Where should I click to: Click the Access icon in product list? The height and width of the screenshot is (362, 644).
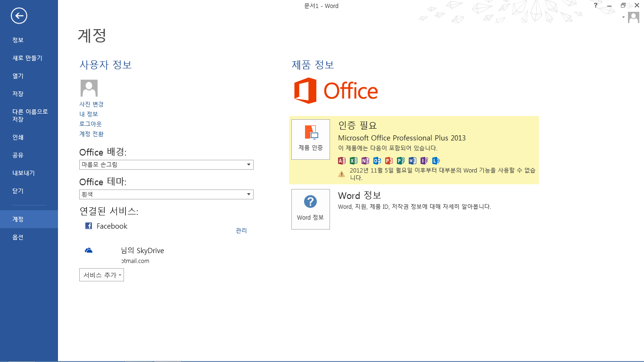[x=342, y=161]
